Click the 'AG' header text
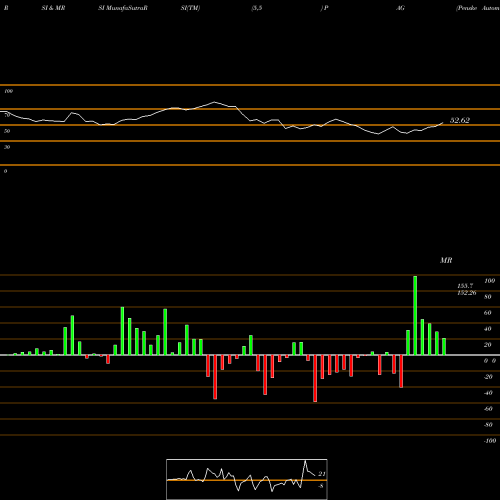The width and height of the screenshot is (500, 500). pyautogui.click(x=400, y=8)
